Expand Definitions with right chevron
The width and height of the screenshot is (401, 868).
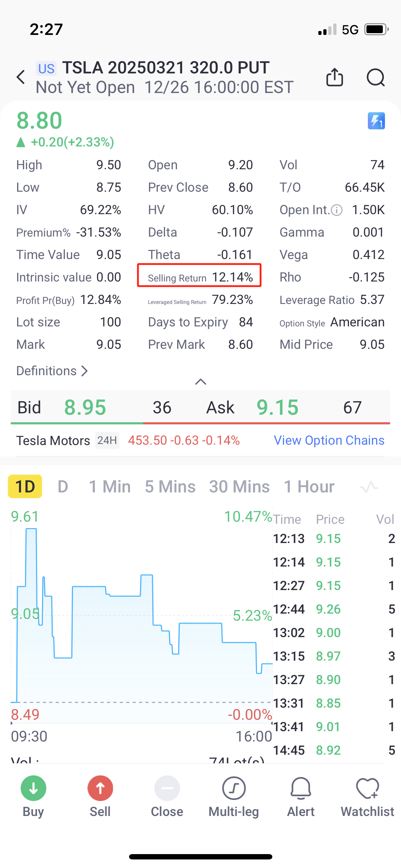84,371
